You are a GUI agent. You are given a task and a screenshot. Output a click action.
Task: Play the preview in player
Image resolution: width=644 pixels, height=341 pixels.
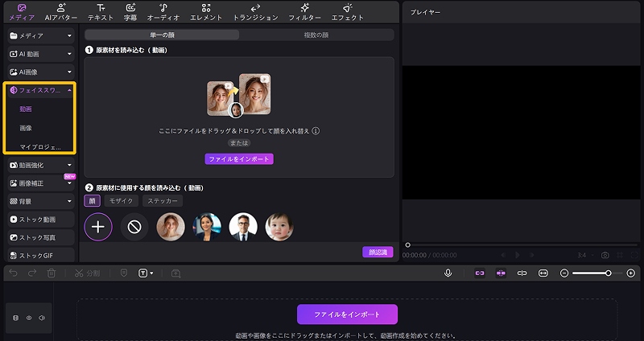pyautogui.click(x=518, y=255)
